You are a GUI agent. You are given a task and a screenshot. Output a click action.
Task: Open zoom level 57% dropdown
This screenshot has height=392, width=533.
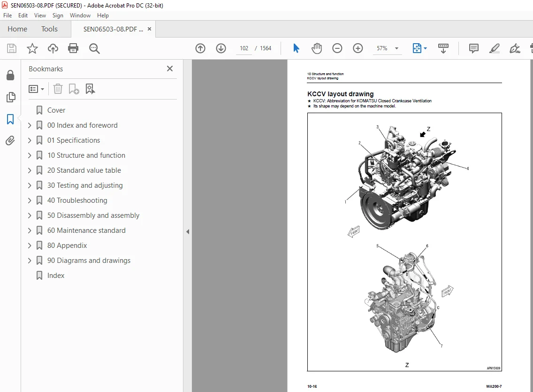pos(396,48)
